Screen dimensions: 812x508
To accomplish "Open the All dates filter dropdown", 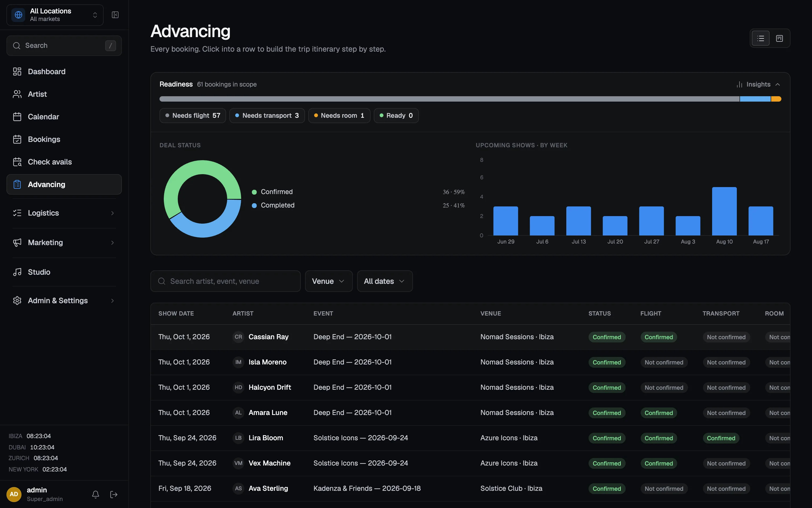I will [385, 281].
